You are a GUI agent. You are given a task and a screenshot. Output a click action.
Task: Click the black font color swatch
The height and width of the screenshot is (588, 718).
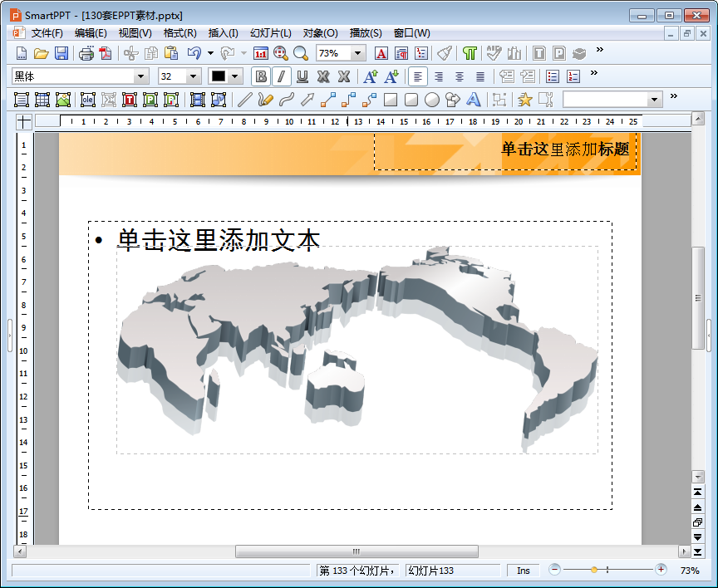click(219, 76)
